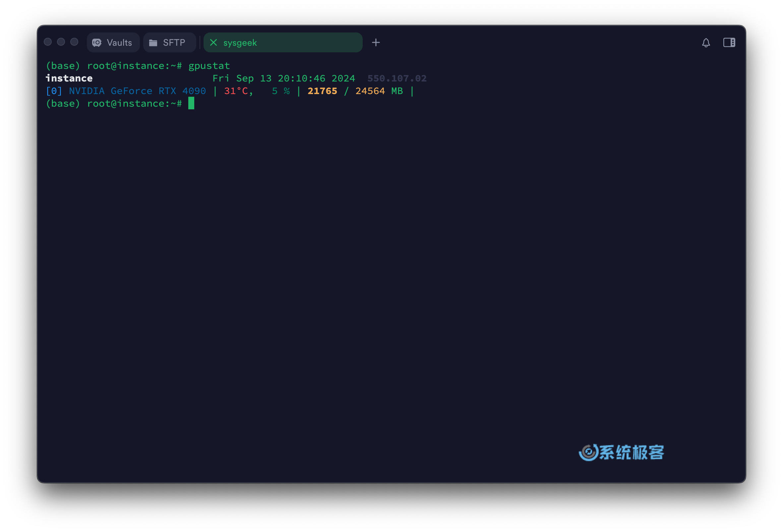This screenshot has height=532, width=783.
Task: Click the 'Fri Sep 13 20:10:46 2024' timestamp
Action: pos(284,78)
